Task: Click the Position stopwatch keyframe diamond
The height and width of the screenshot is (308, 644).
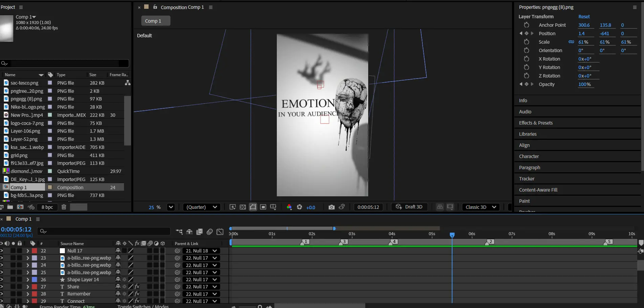Action: 526,34
